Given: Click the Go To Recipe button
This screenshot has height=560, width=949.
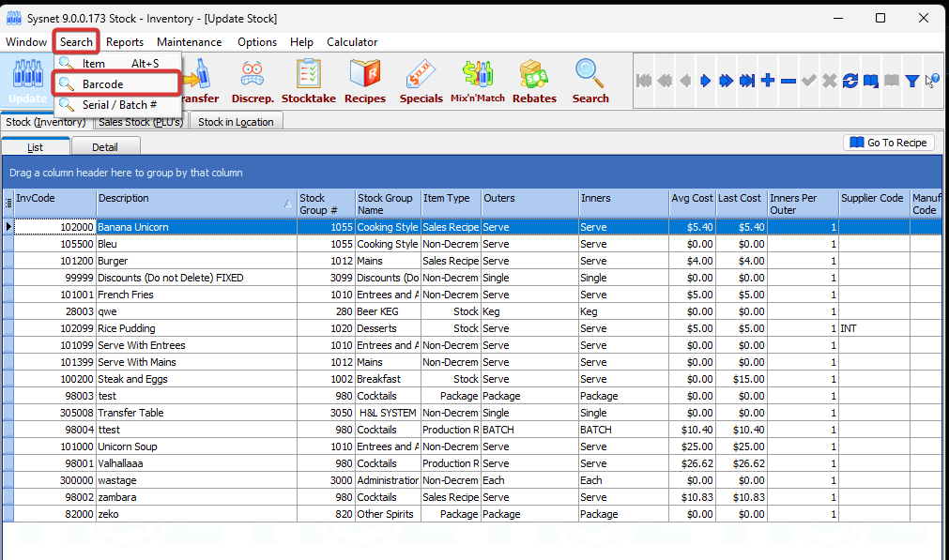Looking at the screenshot, I should point(889,143).
